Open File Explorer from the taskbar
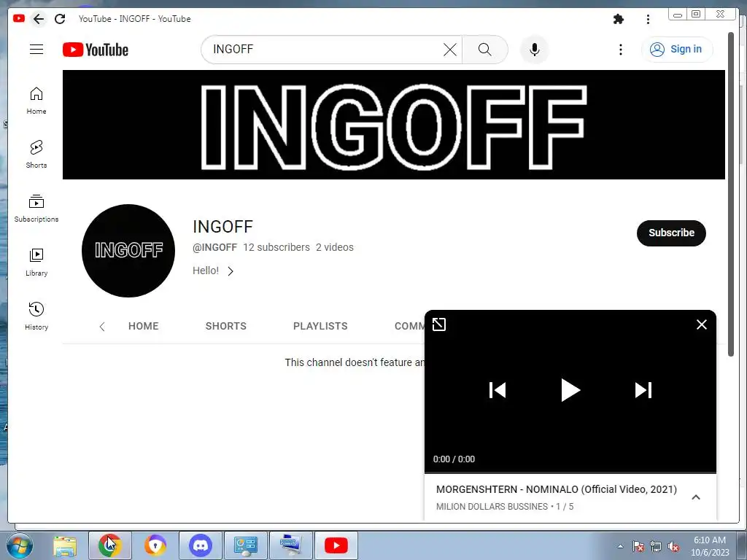The width and height of the screenshot is (747, 560). (x=65, y=545)
